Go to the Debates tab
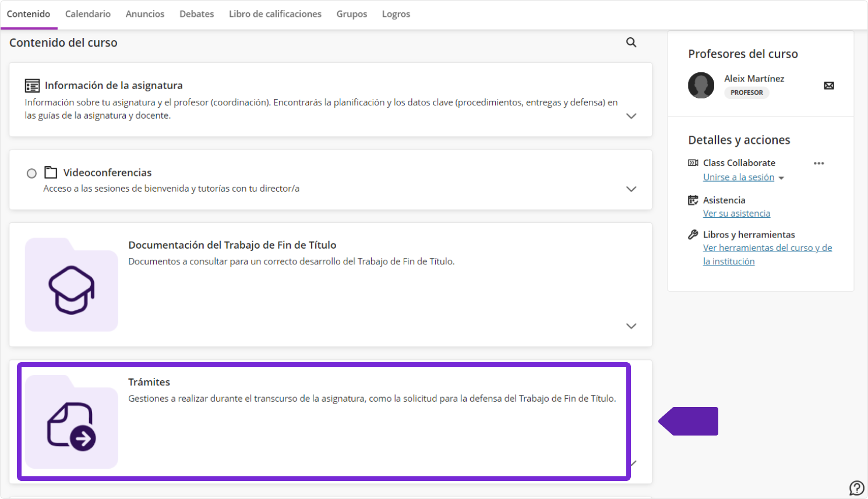The image size is (868, 499). coord(196,14)
